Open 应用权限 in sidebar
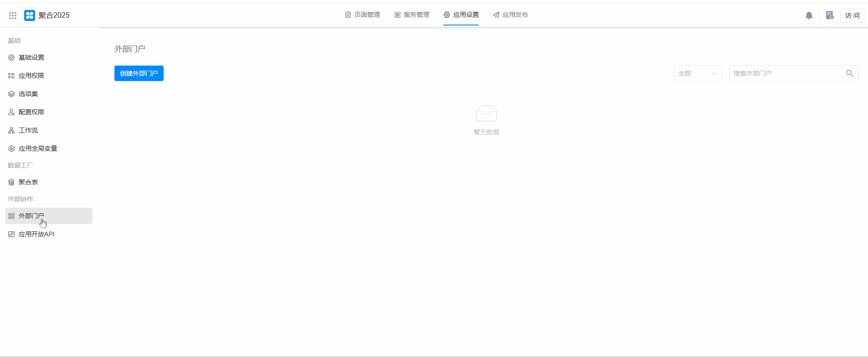The width and height of the screenshot is (868, 357). [31, 76]
